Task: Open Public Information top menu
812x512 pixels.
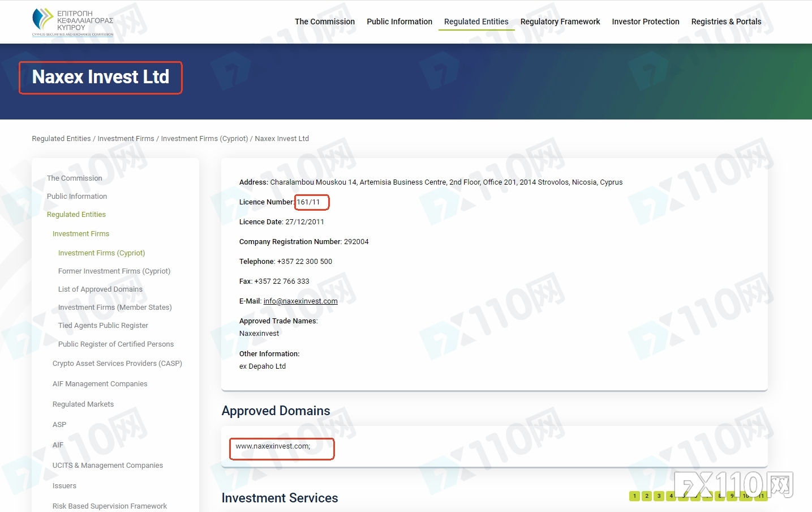Action: [x=399, y=22]
